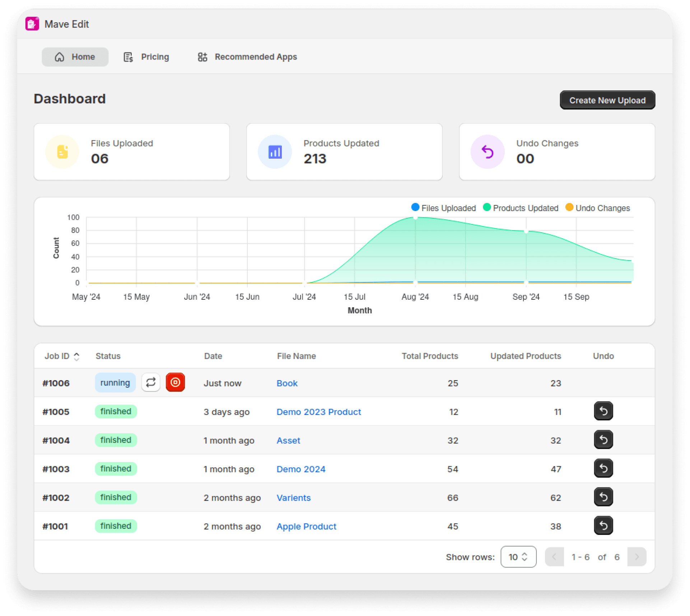Click the Sep '24 chart data point
690x616 pixels.
click(x=526, y=231)
